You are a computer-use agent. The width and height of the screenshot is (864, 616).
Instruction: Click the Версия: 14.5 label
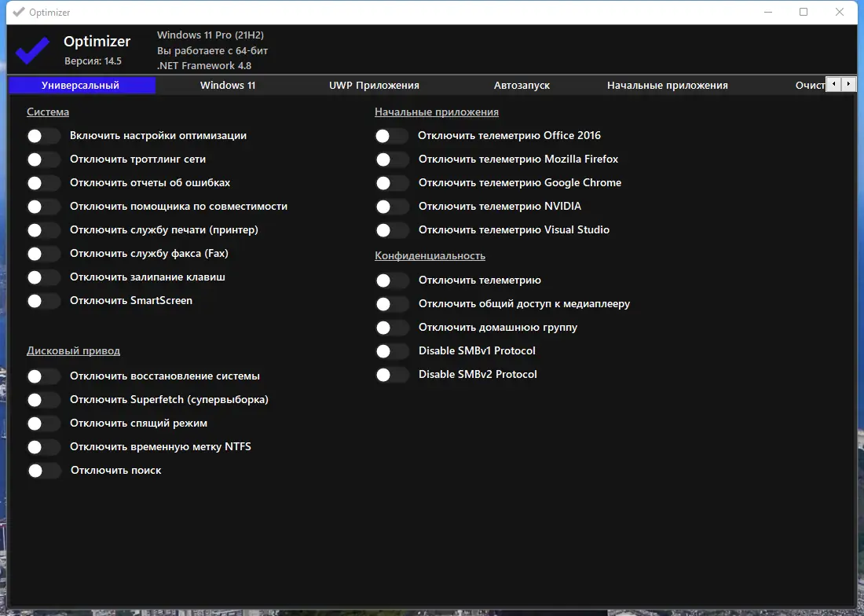click(x=93, y=61)
